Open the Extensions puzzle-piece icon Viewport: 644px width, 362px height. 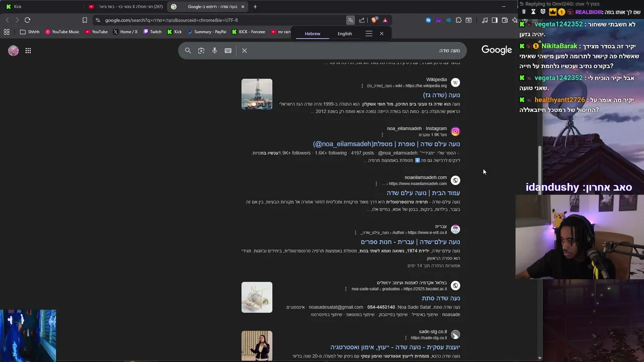click(458, 20)
